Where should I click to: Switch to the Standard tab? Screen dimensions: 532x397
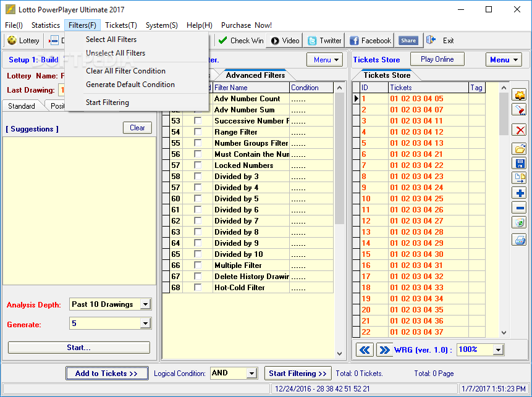pos(22,106)
